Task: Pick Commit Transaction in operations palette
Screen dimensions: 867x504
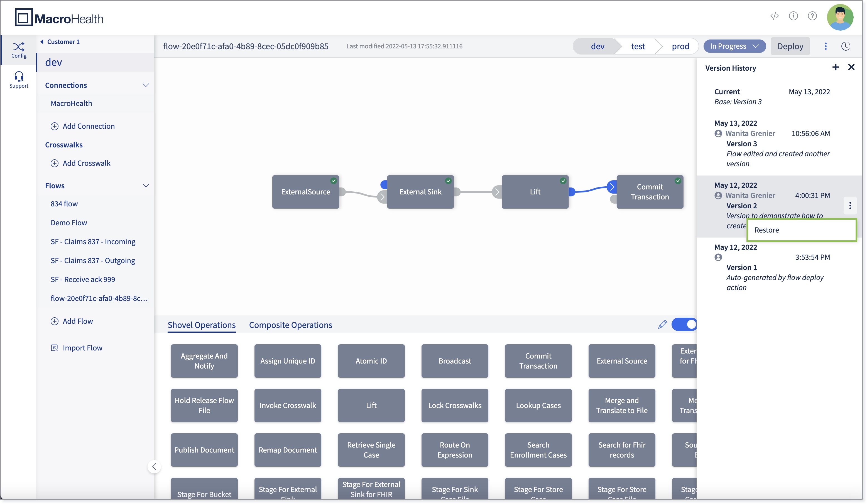Action: tap(538, 361)
